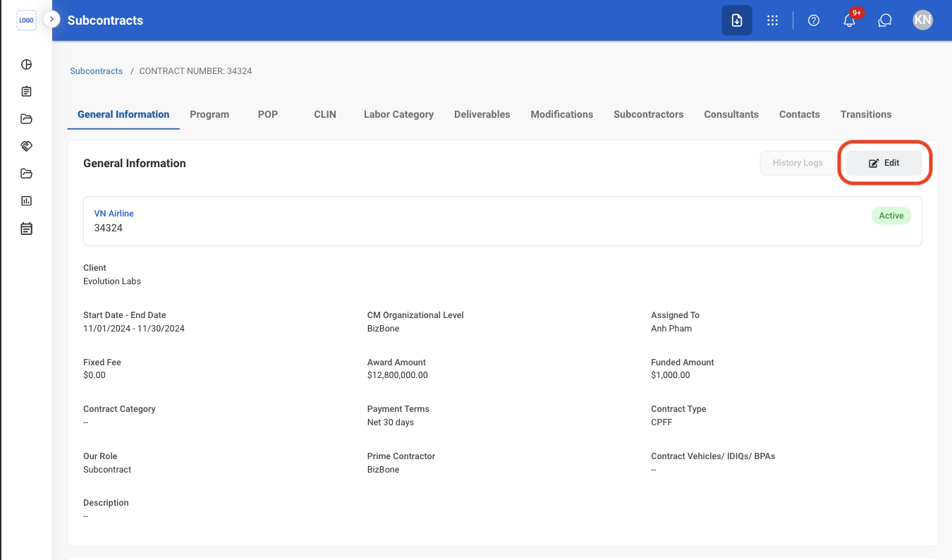The height and width of the screenshot is (560, 952).
Task: Open the calendar icon in sidebar
Action: click(x=26, y=229)
